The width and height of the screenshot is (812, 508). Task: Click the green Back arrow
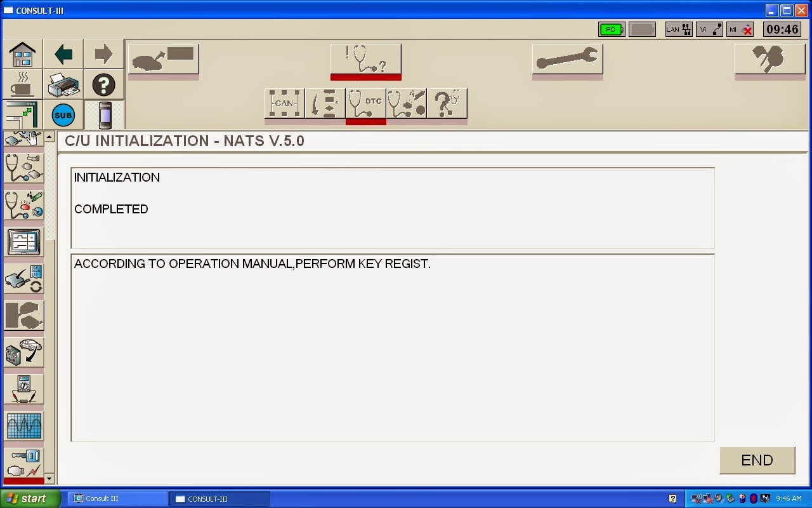pyautogui.click(x=63, y=53)
